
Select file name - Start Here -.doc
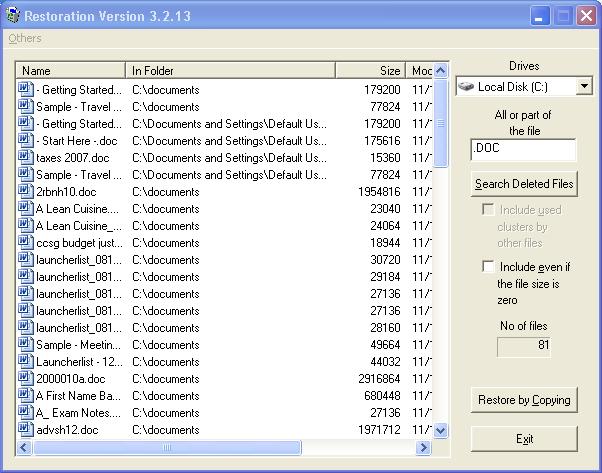pos(77,141)
